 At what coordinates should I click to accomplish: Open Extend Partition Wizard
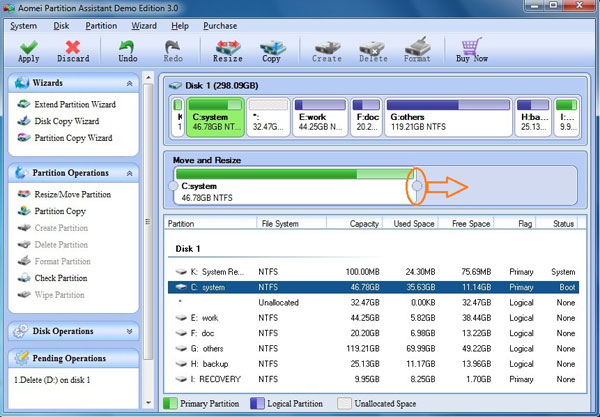point(73,105)
